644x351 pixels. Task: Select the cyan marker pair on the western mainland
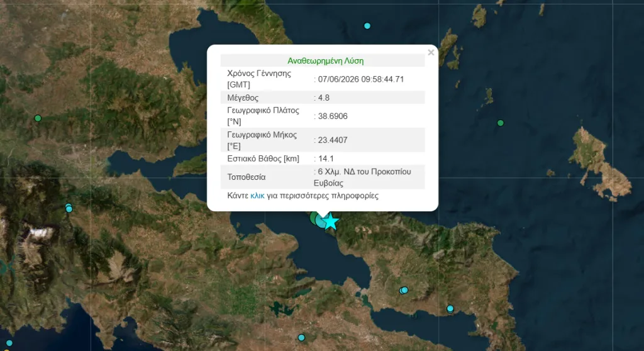click(x=69, y=208)
